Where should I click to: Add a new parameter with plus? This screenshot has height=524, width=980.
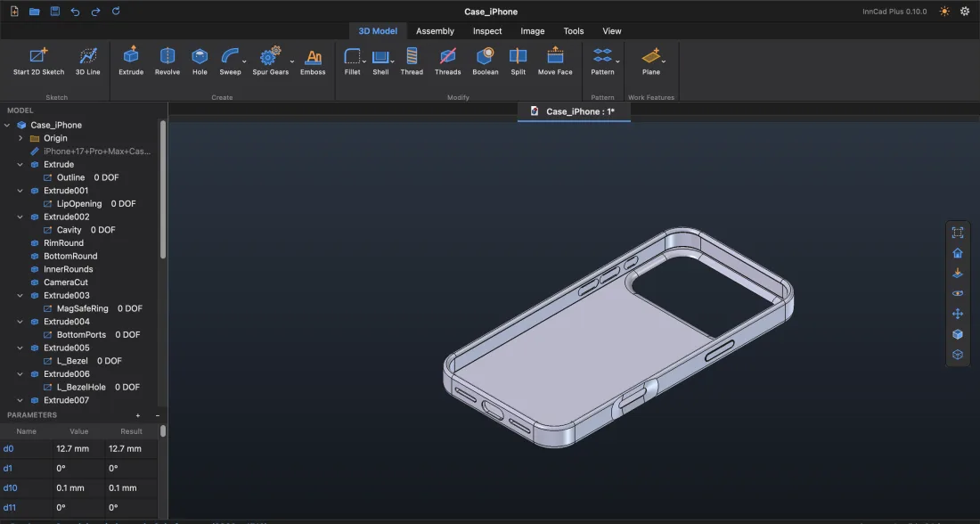tap(137, 415)
